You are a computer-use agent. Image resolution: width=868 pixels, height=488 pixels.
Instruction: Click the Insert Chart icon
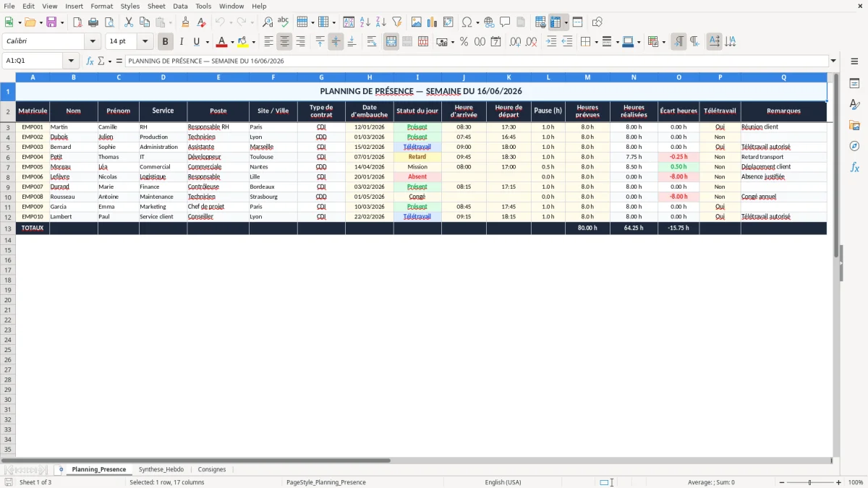pos(433,22)
